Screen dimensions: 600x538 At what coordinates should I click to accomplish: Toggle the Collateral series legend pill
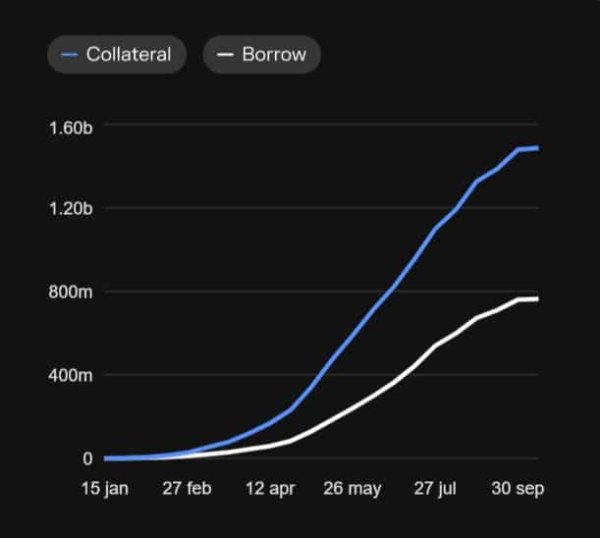point(116,55)
